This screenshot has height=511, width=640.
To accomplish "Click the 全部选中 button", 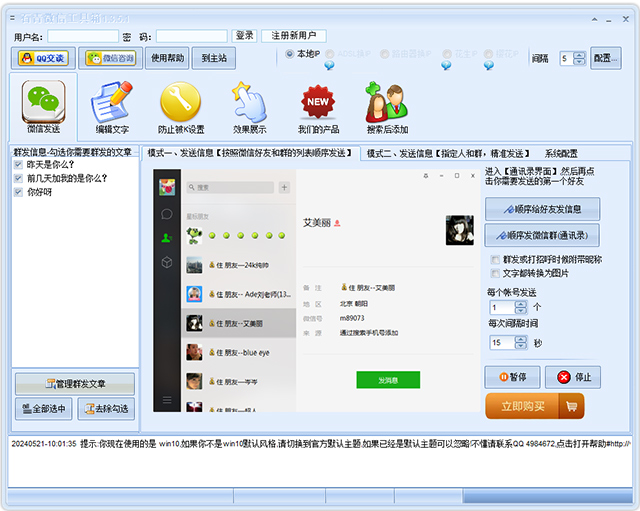I will pyautogui.click(x=43, y=409).
